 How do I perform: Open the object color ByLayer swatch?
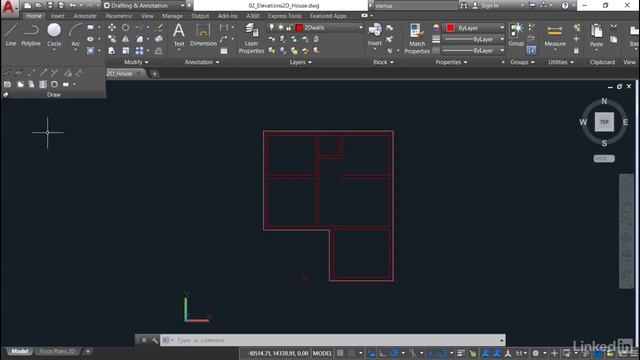450,28
